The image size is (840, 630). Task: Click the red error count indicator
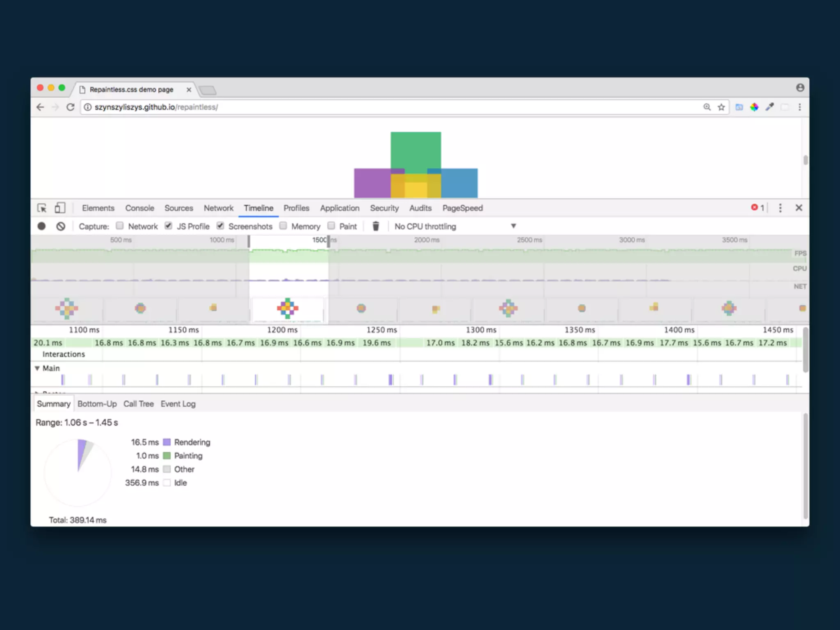(757, 208)
